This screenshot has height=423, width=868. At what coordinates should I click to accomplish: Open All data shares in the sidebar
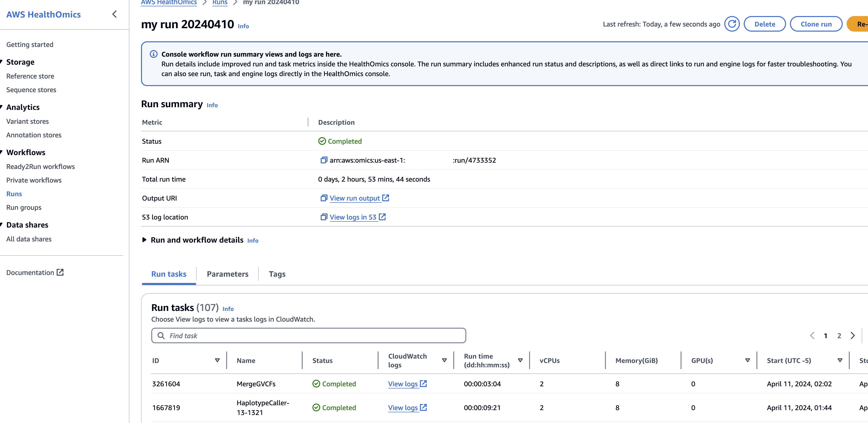(29, 239)
